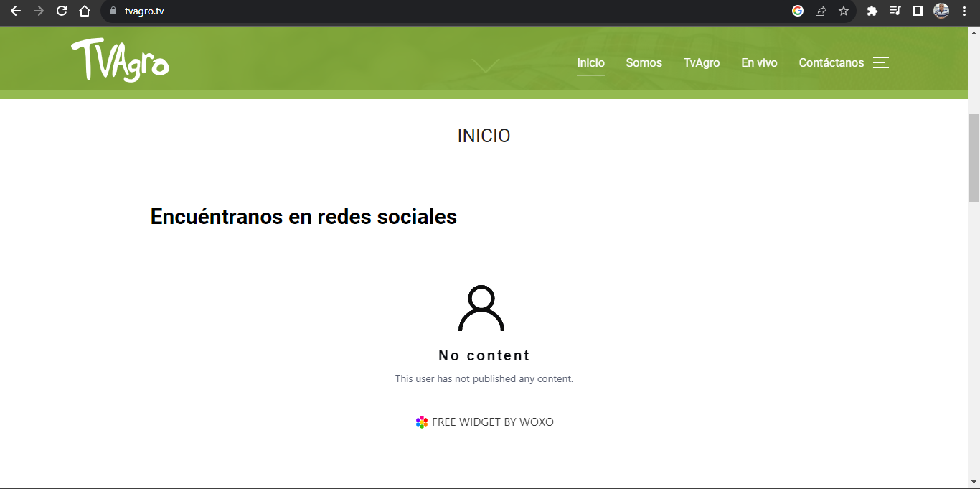View site info via the padlock icon
The image size is (980, 489).
[x=113, y=11]
